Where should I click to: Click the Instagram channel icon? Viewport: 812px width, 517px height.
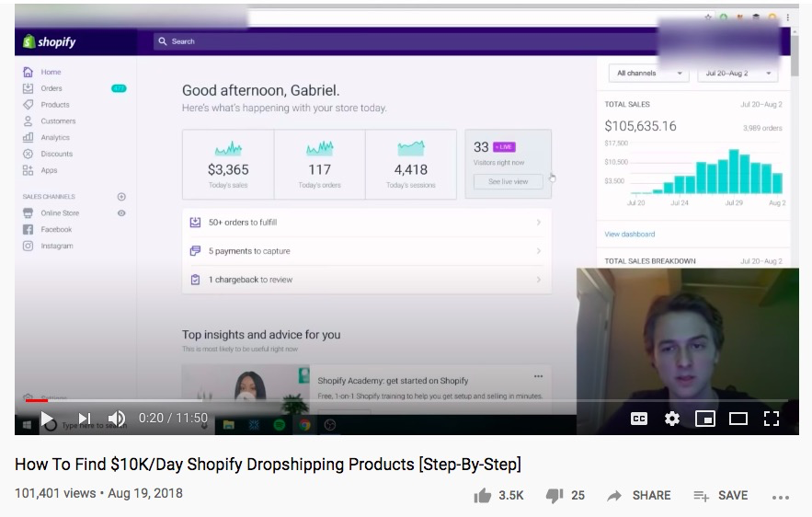pyautogui.click(x=28, y=246)
